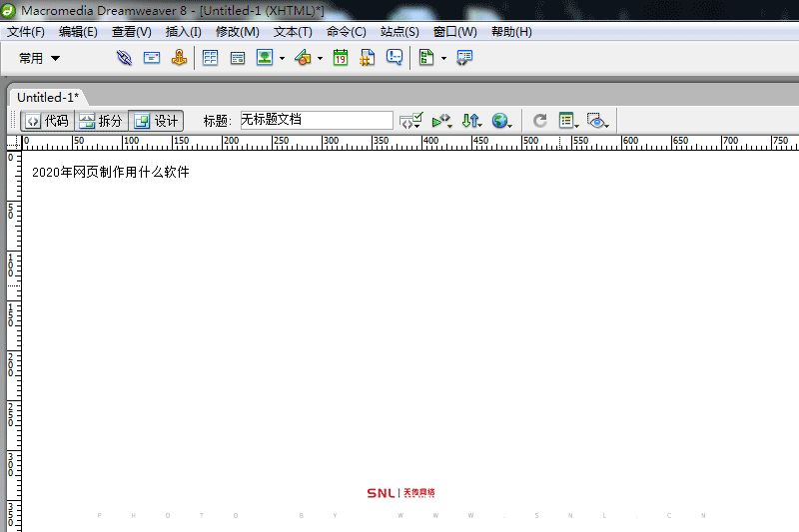The image size is (799, 532).
Task: Click the text 2020年网页制作用什么软件
Action: (111, 172)
